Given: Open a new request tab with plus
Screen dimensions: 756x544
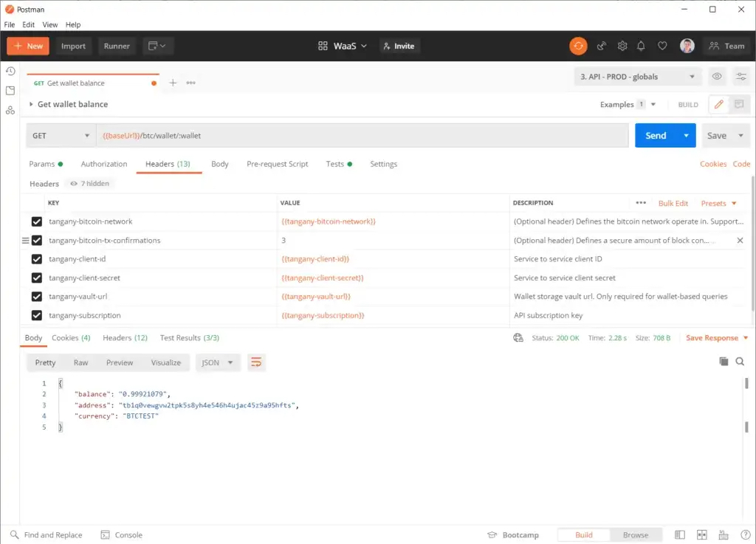Looking at the screenshot, I should click(173, 83).
